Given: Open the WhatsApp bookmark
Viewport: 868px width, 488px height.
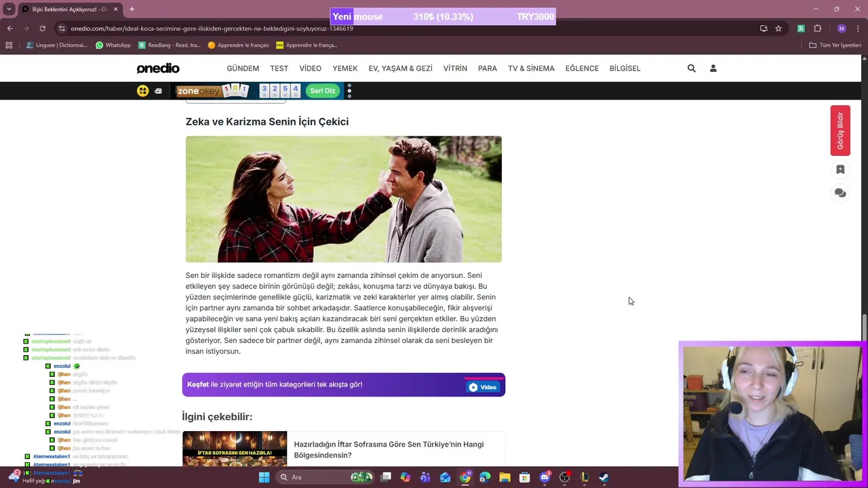Looking at the screenshot, I should click(113, 45).
